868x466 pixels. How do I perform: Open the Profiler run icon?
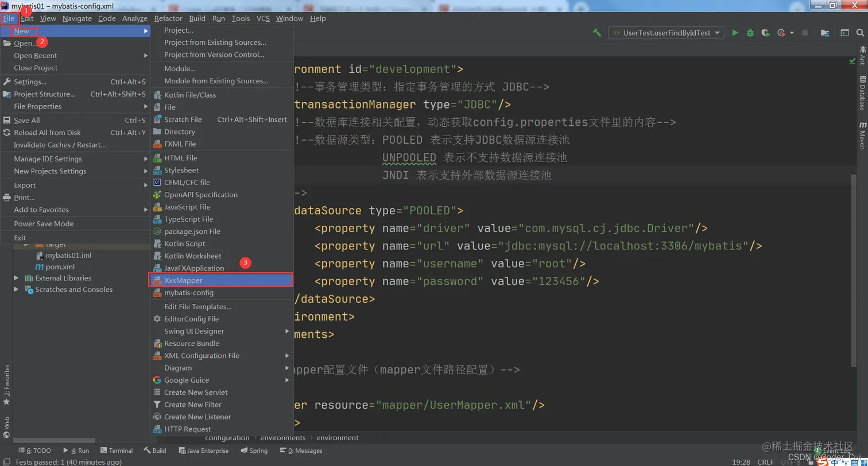click(x=781, y=33)
